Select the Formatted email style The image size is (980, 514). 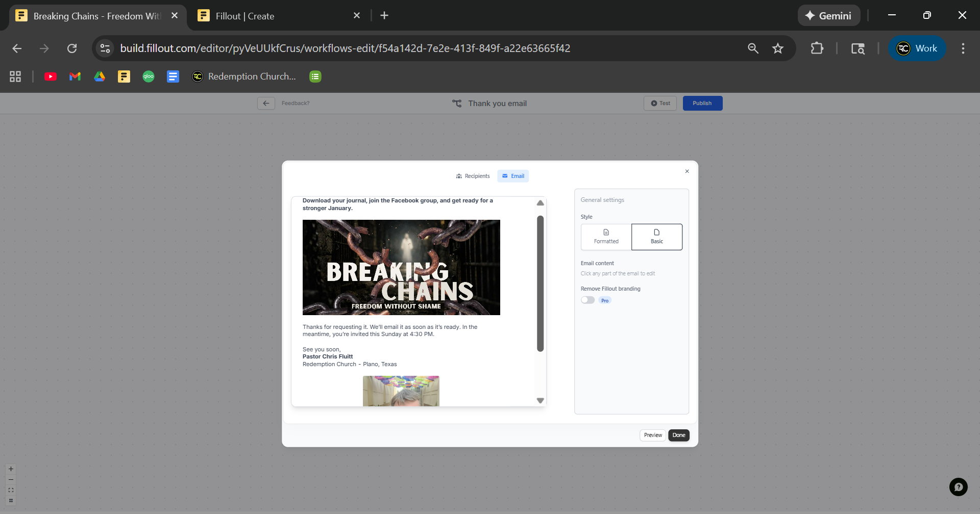tap(606, 237)
